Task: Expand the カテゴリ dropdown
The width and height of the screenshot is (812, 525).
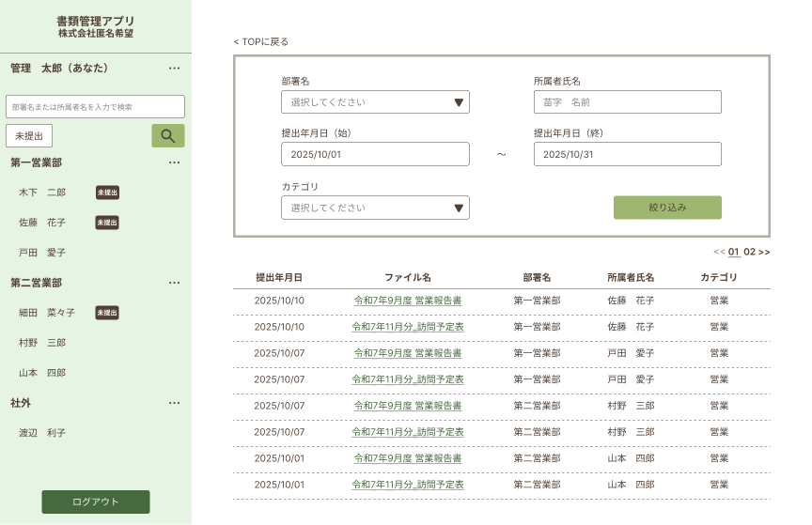Action: coord(375,208)
